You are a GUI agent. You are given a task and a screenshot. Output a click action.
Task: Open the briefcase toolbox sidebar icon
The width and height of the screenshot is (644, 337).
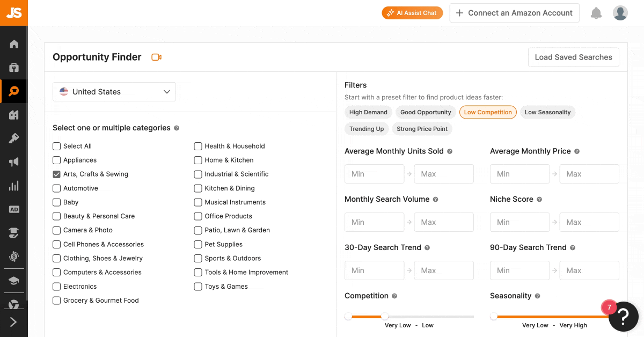coord(14,68)
